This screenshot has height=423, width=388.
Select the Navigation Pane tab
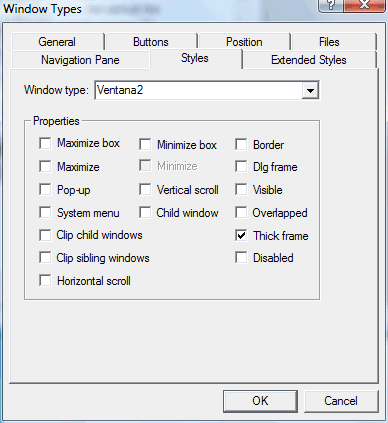click(x=80, y=60)
